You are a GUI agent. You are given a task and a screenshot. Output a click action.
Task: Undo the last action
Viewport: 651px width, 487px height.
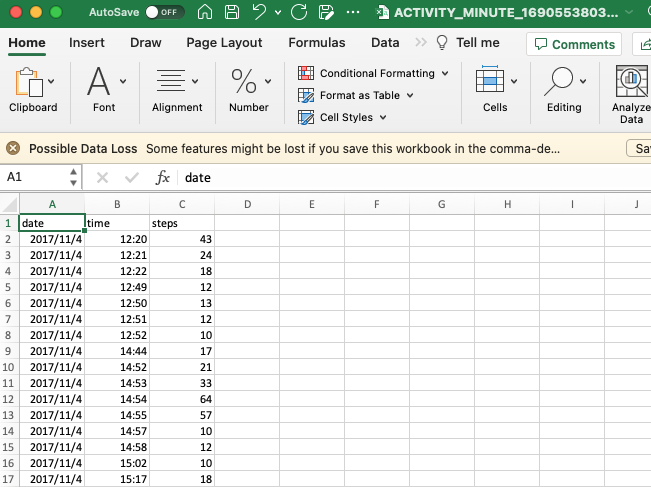coord(259,12)
